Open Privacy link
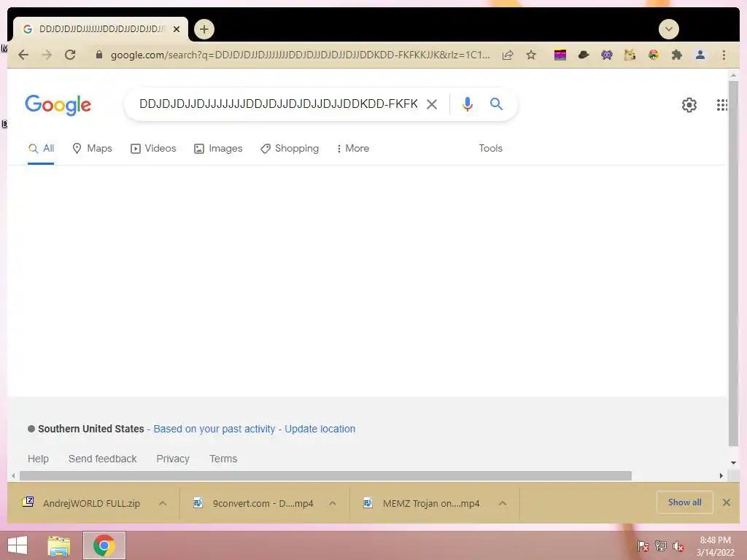This screenshot has width=747, height=560. [x=173, y=459]
